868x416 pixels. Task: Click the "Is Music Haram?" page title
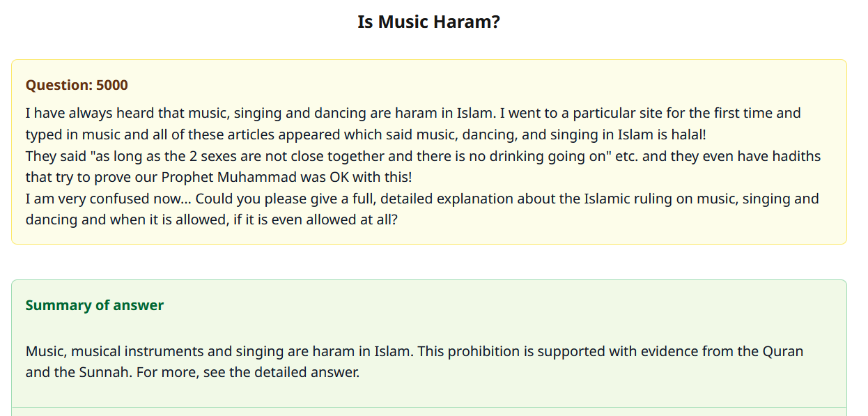pyautogui.click(x=428, y=22)
